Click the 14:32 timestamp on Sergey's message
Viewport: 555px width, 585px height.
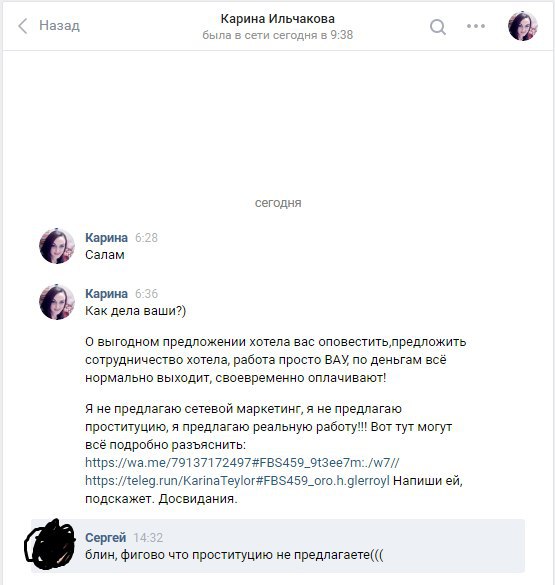pos(148,538)
